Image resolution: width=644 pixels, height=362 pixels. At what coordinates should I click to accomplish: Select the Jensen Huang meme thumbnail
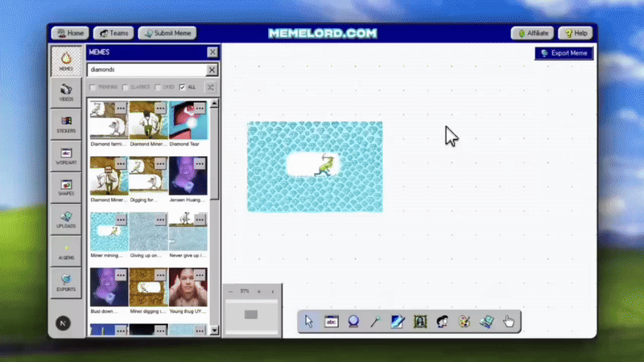(188, 176)
